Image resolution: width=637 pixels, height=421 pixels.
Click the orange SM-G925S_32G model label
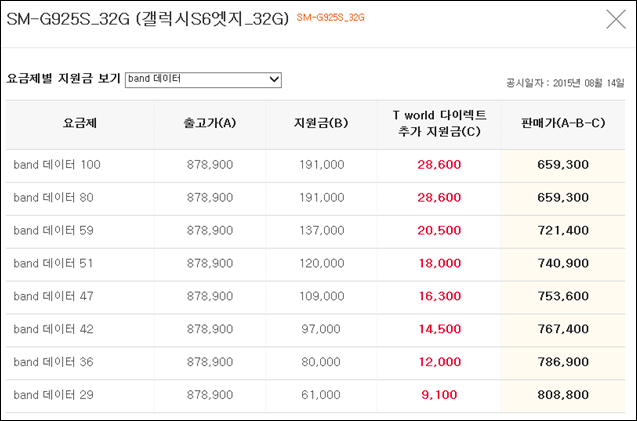coord(330,17)
